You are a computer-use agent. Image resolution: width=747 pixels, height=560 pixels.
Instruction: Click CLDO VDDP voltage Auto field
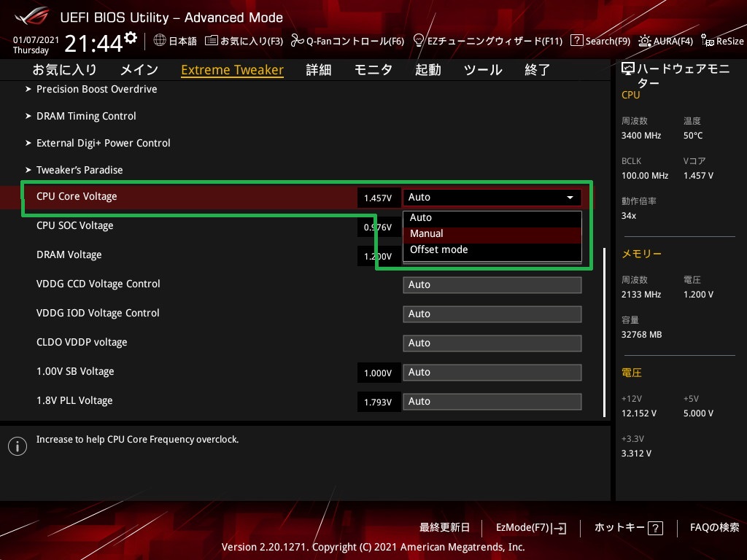tap(492, 343)
